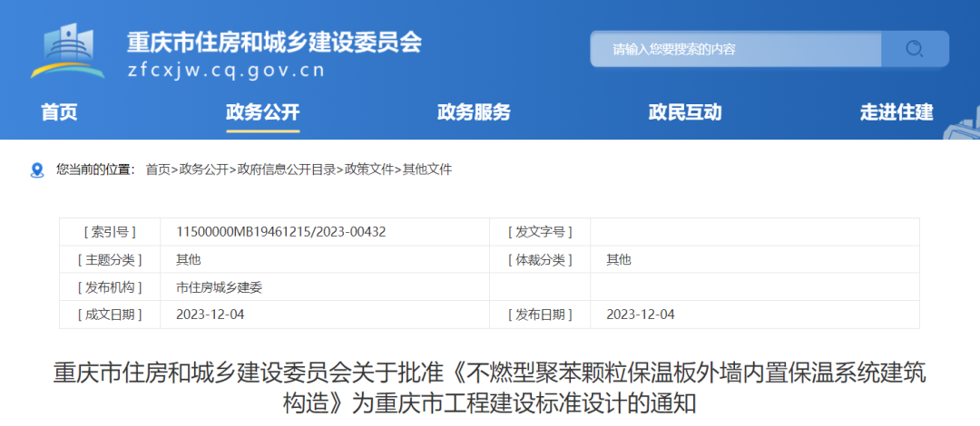
Task: Click 其他文件 breadcrumb link
Action: (x=427, y=169)
